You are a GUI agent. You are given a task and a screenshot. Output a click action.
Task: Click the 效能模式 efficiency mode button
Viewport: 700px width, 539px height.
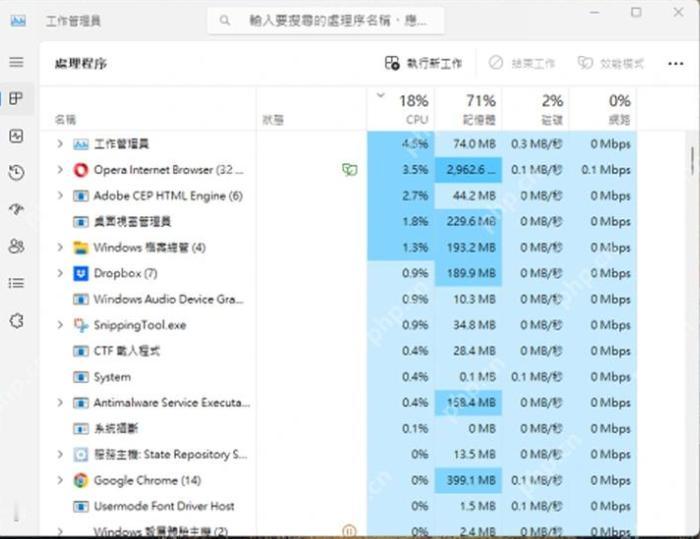click(x=611, y=63)
